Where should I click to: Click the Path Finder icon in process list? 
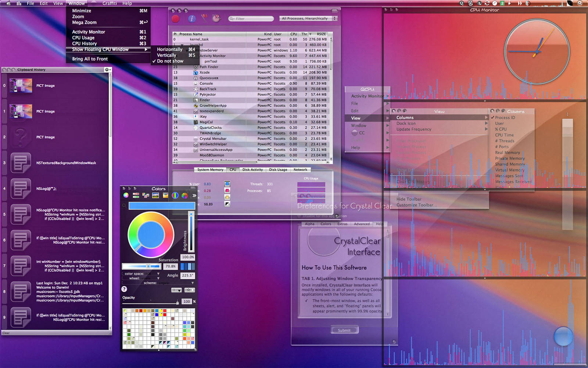tap(196, 67)
